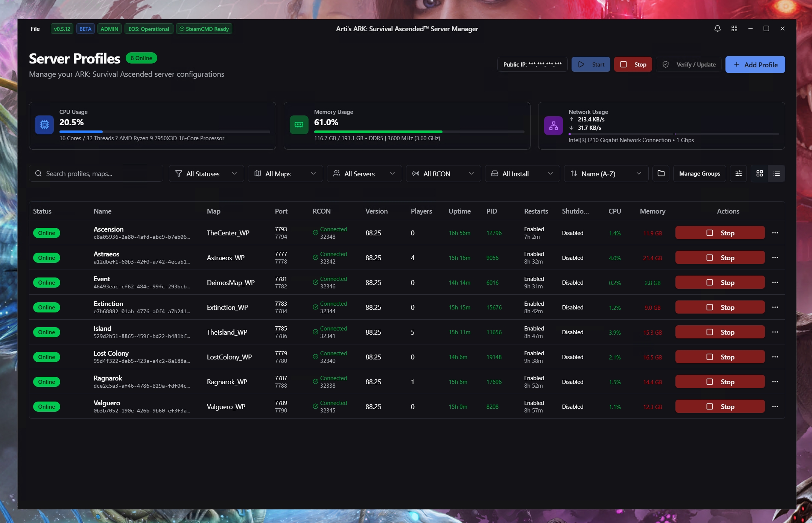Click the Network usage progress bar
Viewport: 812px width, 523px height.
(674, 134)
